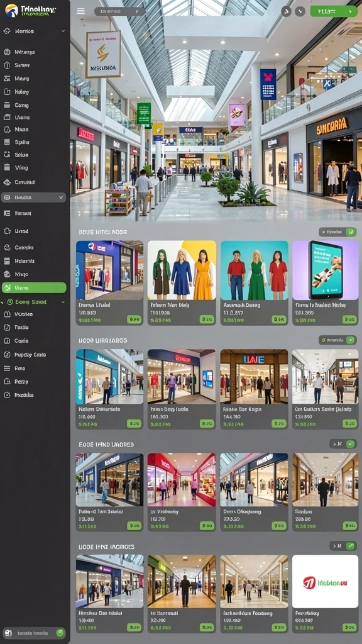Screen dimensions: 362x644
Task: Click the search field in the top bar
Action: pos(120,11)
